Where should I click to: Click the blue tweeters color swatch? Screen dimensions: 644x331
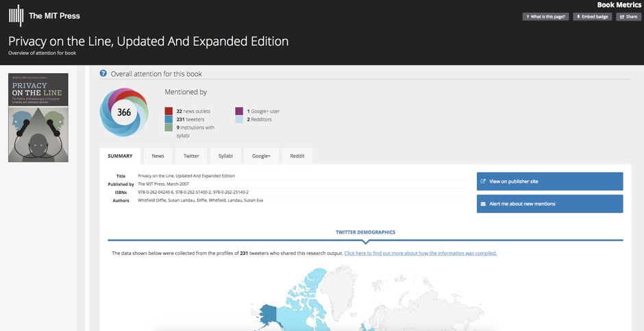click(x=169, y=119)
